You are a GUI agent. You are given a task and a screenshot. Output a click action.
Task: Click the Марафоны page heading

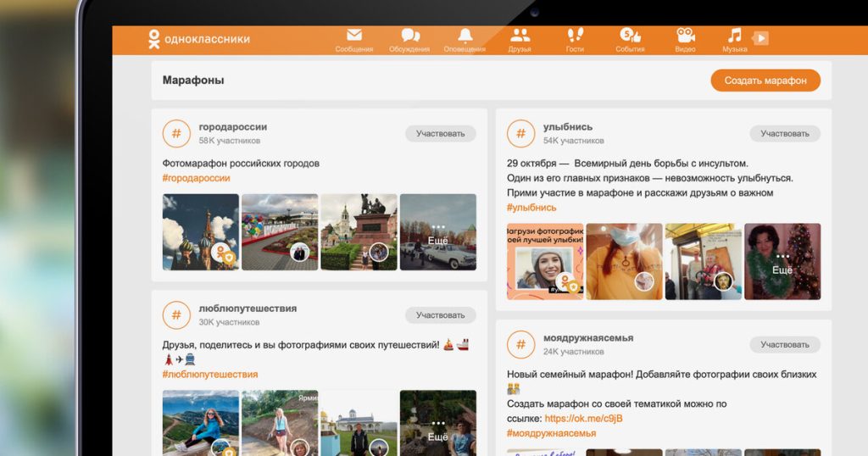tap(193, 81)
